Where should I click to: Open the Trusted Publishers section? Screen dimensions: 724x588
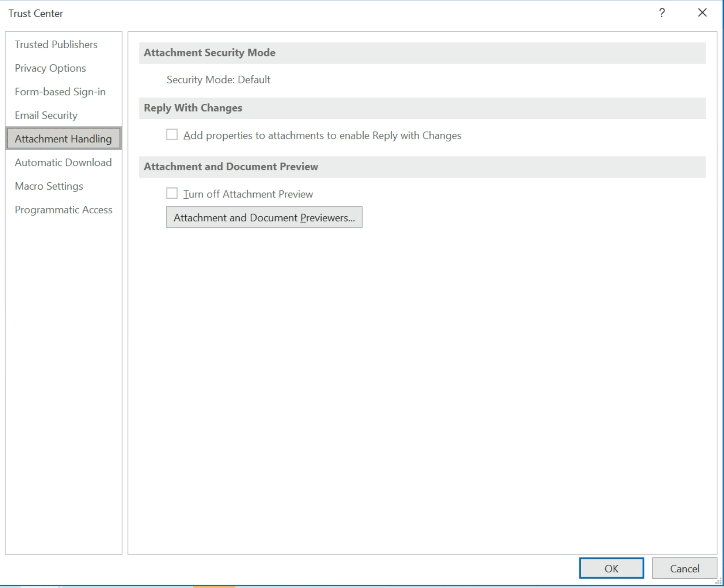click(56, 45)
